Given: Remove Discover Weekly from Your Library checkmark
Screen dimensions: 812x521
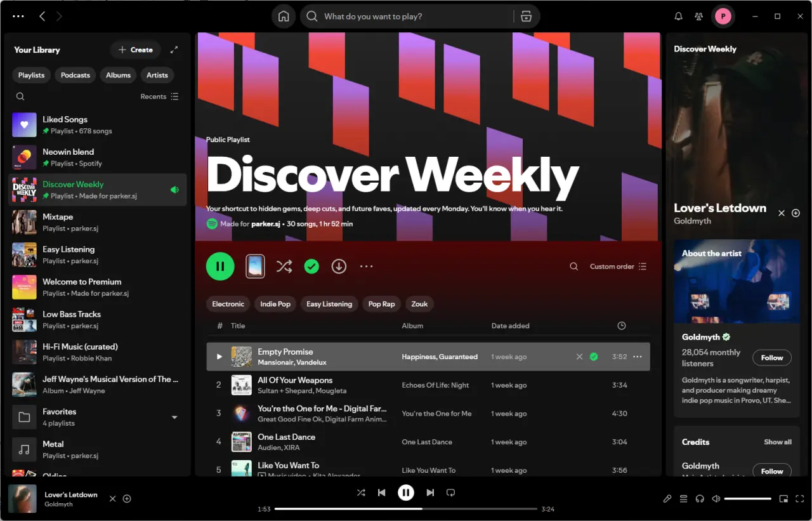Looking at the screenshot, I should pyautogui.click(x=311, y=267).
